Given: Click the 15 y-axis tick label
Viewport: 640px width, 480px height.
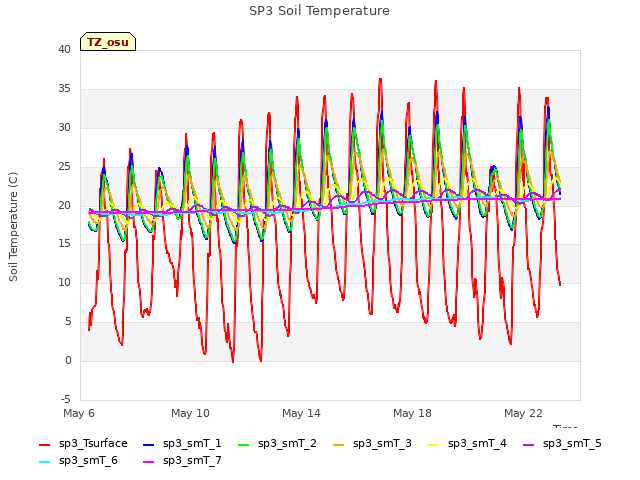Looking at the screenshot, I should [64, 244].
